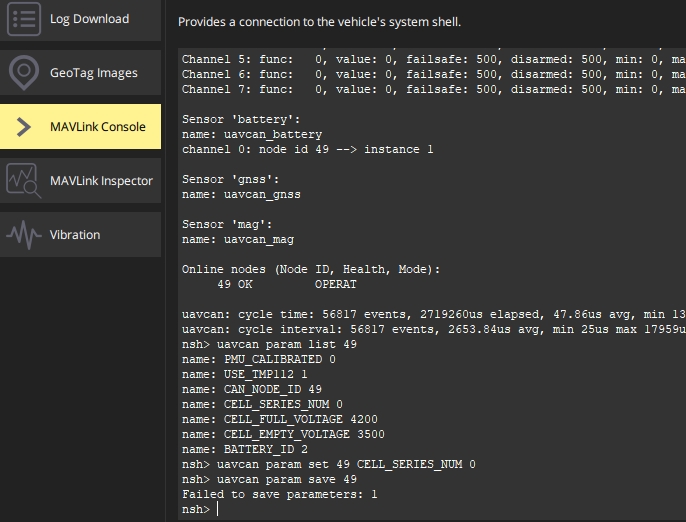Click the PMU_CALIBRATED parameter line
The image size is (686, 522).
[x=259, y=359]
